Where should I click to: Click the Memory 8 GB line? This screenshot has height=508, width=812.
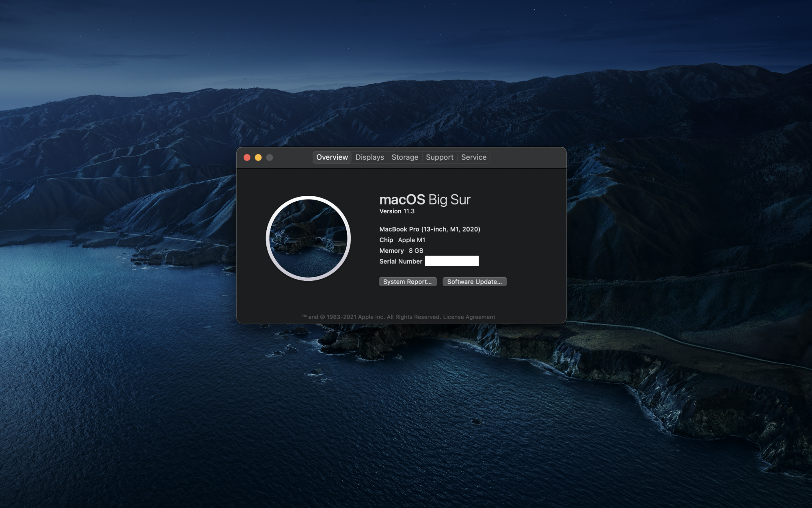tap(401, 251)
